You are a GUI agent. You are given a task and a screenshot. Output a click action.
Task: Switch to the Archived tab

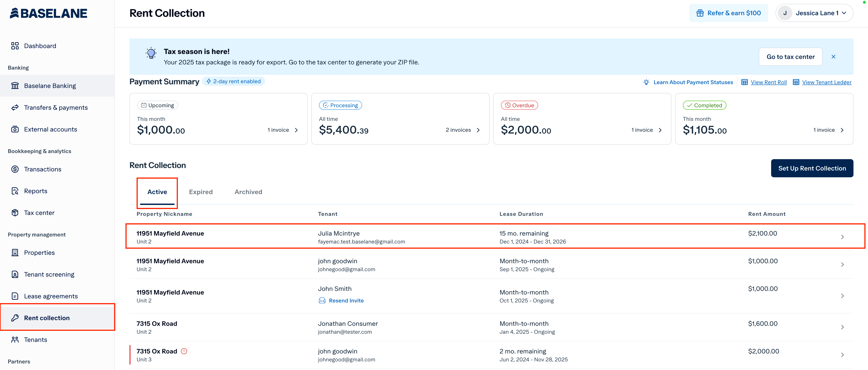(248, 192)
